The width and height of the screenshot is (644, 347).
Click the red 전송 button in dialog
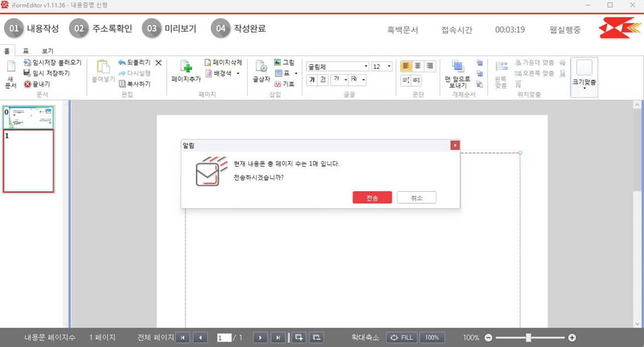(372, 198)
